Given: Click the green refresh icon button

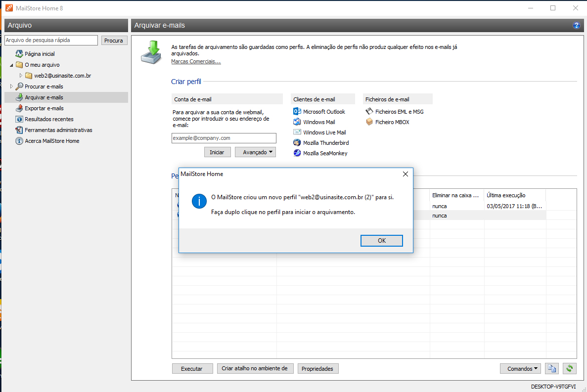Looking at the screenshot, I should (570, 368).
